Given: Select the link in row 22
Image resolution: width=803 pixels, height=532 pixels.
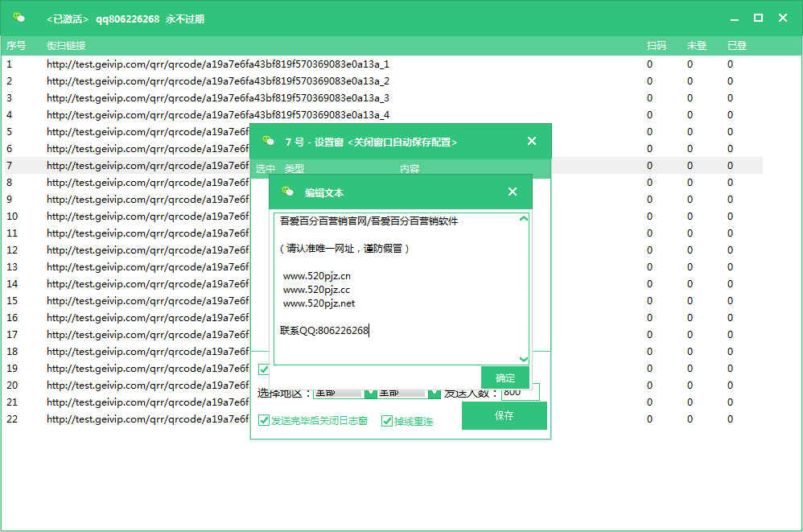Looking at the screenshot, I should 147,419.
